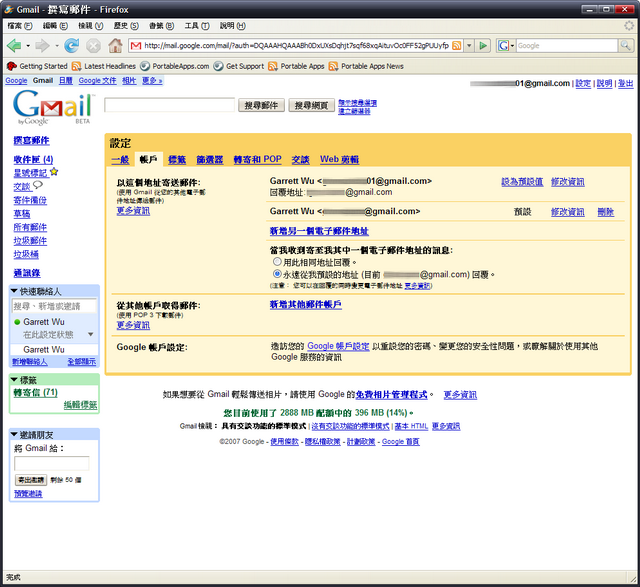Open the Get Support bookmark
The width and height of the screenshot is (640, 587).
tap(239, 66)
